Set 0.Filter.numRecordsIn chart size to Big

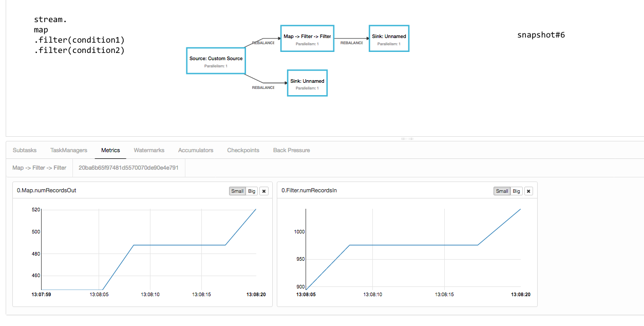(516, 191)
